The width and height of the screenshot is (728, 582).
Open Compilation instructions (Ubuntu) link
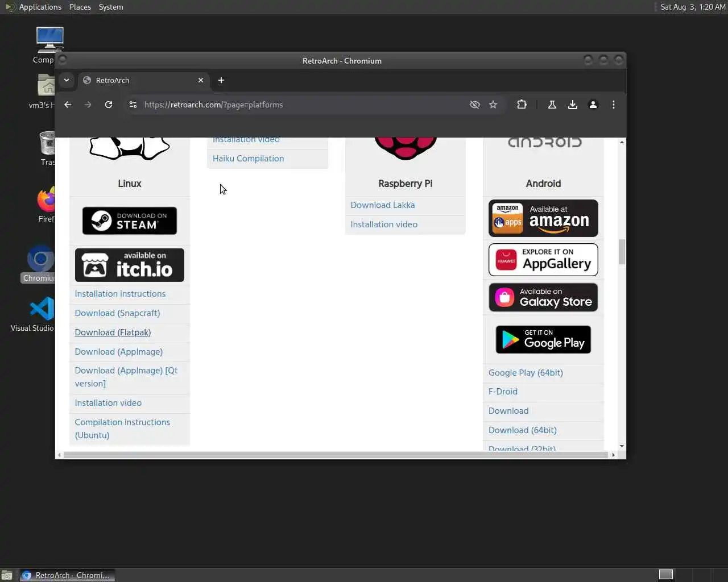coord(122,429)
